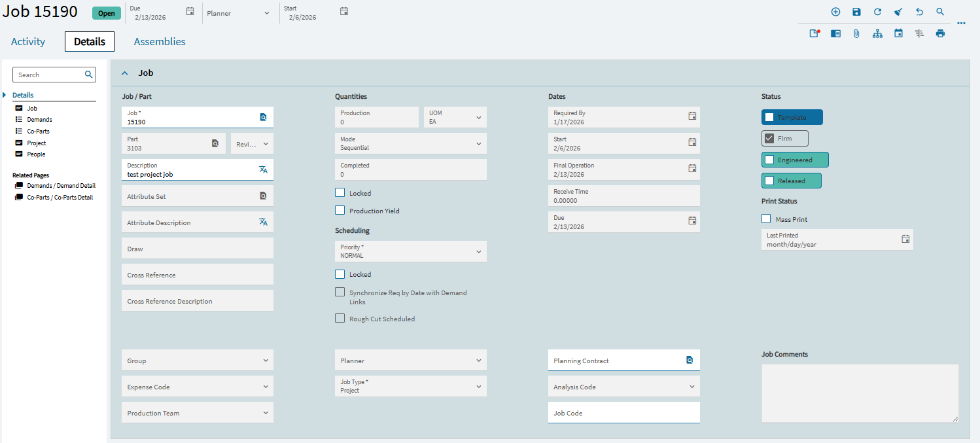The image size is (980, 443).
Task: Switch to the Assemblies tab
Action: click(159, 41)
